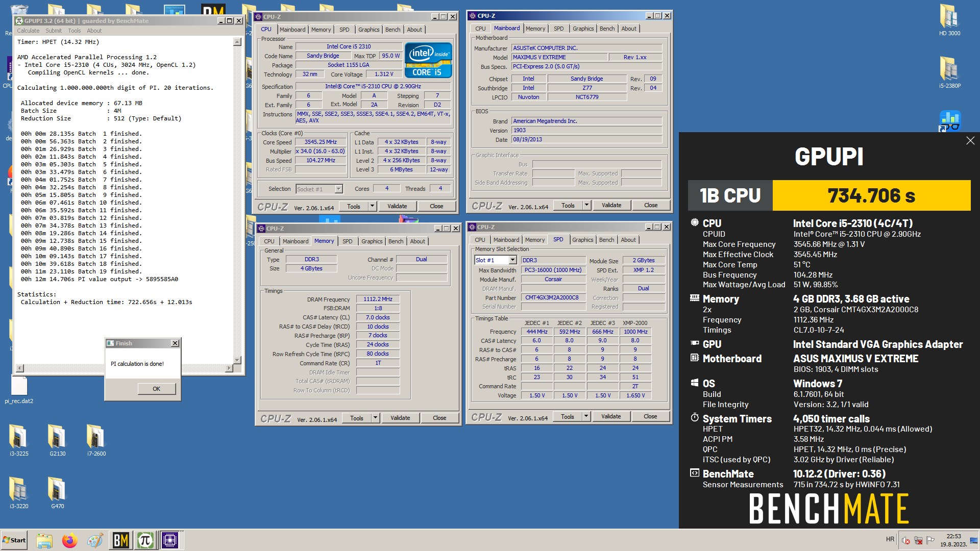Click the volume tray icon
This screenshot has height=551, width=980.
tap(906, 540)
